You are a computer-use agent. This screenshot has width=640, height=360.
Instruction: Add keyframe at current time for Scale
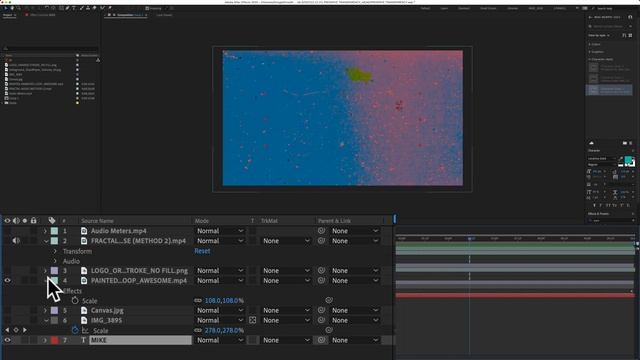click(16, 330)
